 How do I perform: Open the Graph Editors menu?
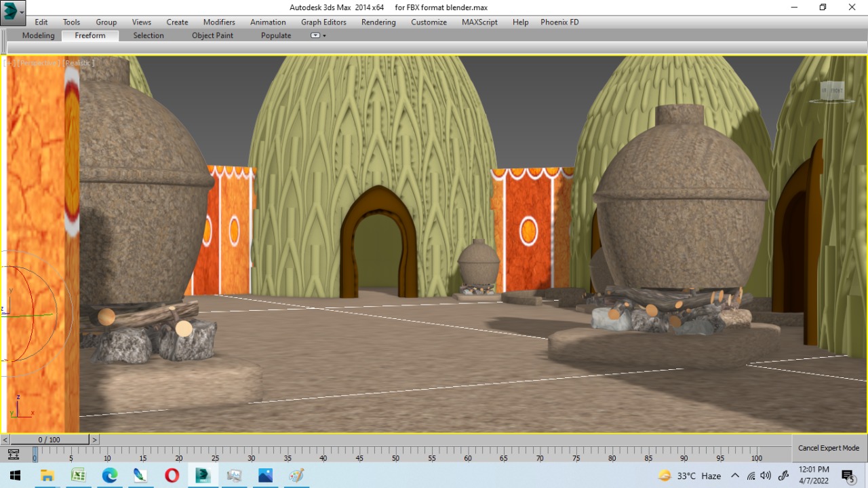tap(323, 22)
